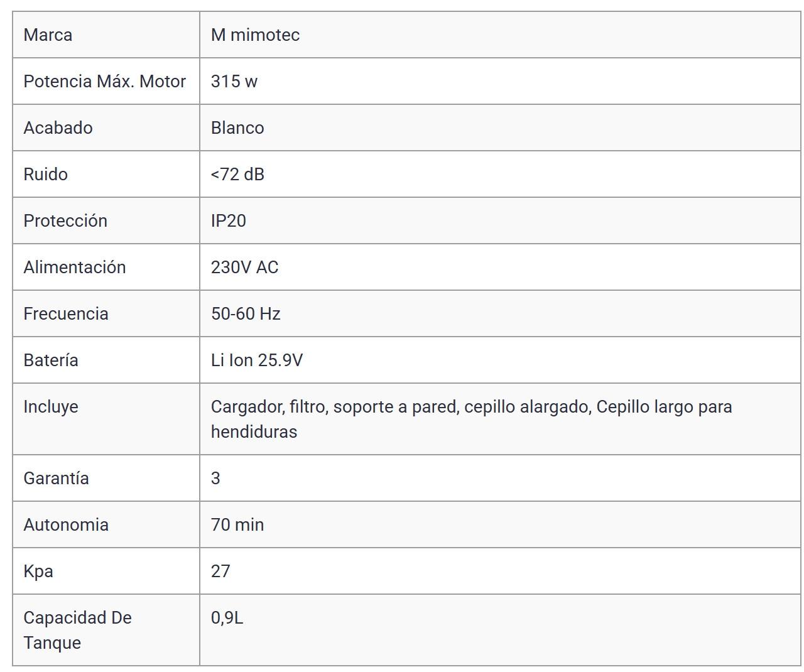Click the <72 dB noise value
The height and width of the screenshot is (672, 804).
click(x=237, y=174)
